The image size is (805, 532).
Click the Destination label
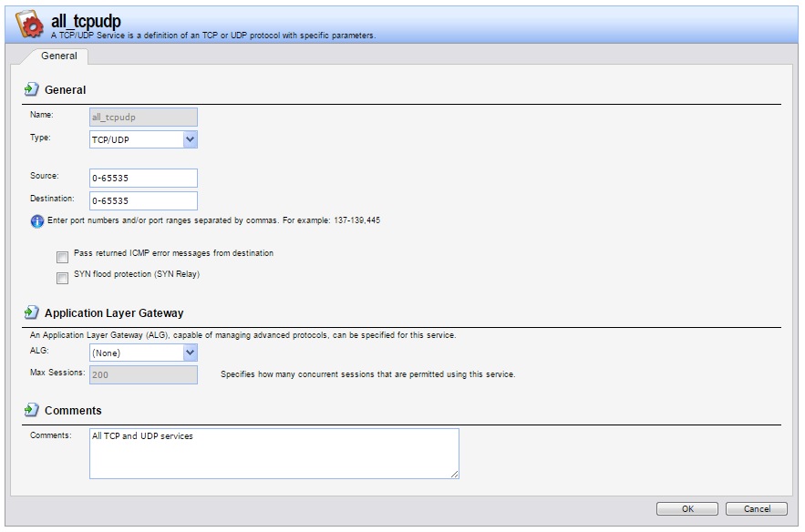click(x=52, y=198)
